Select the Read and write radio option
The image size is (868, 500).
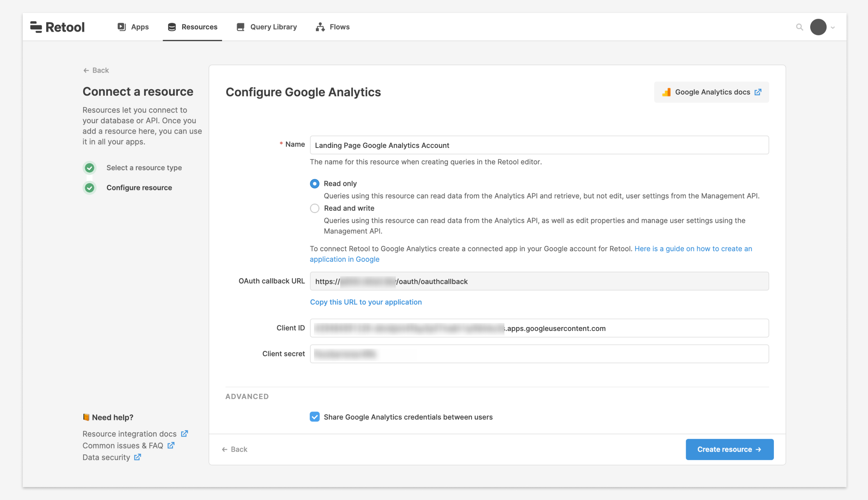coord(314,209)
